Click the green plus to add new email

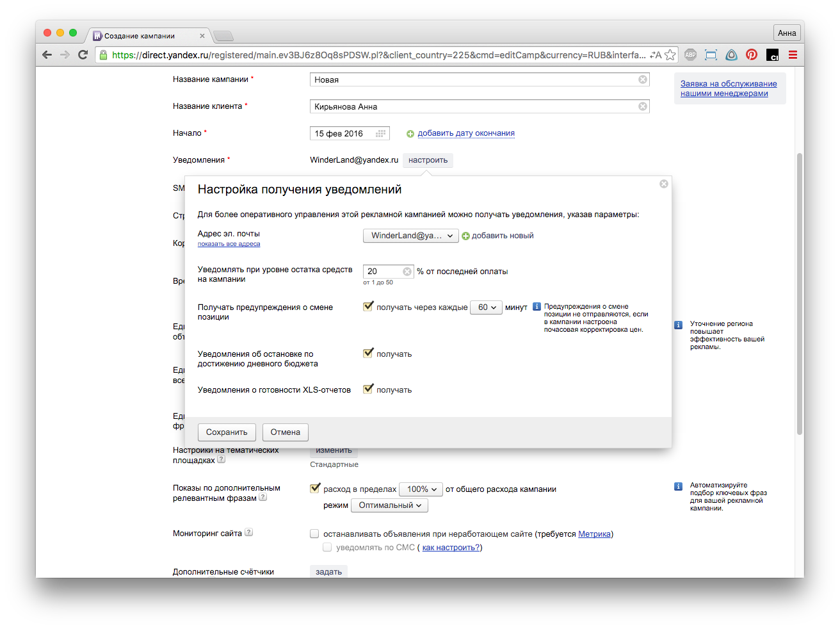coord(466,236)
